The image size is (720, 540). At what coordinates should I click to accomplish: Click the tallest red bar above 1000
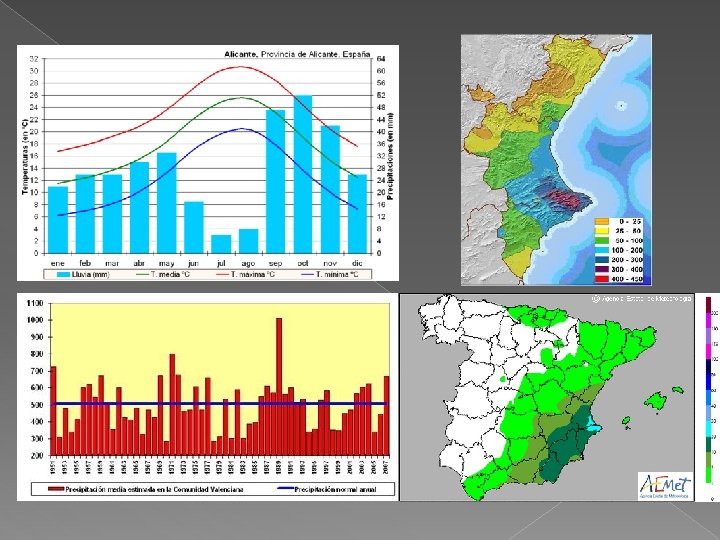[279, 387]
